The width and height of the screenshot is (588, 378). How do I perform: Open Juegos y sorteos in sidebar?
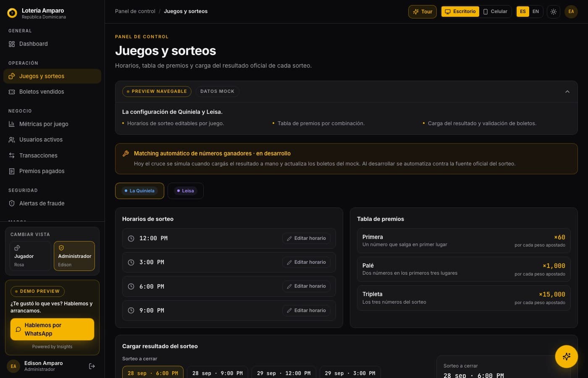pos(52,76)
